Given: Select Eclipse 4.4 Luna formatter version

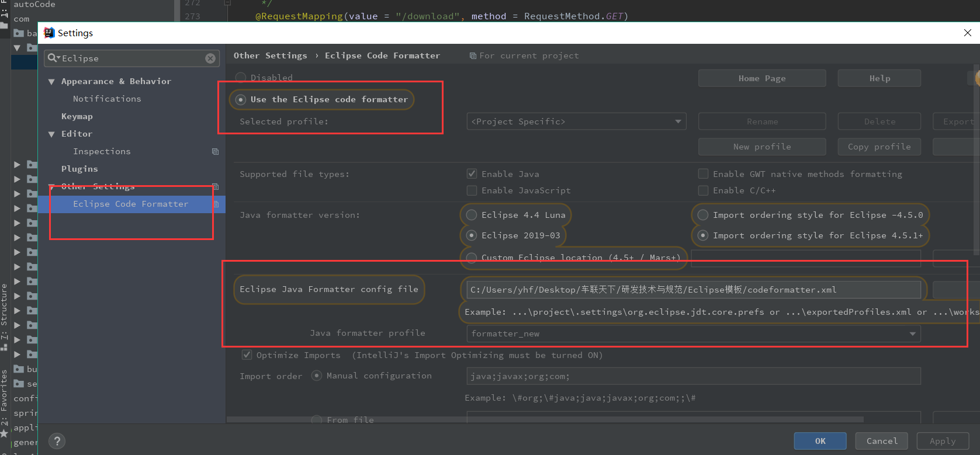Looking at the screenshot, I should point(472,215).
